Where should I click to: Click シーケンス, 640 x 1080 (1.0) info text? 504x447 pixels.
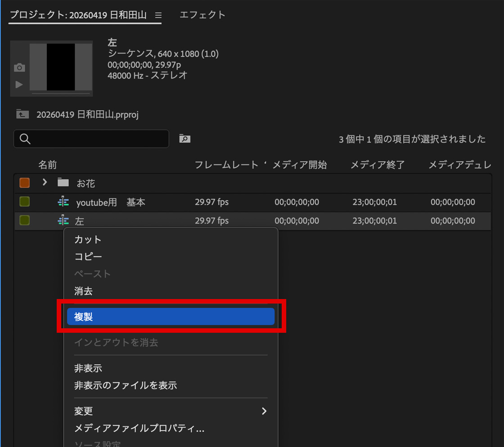[x=163, y=54]
